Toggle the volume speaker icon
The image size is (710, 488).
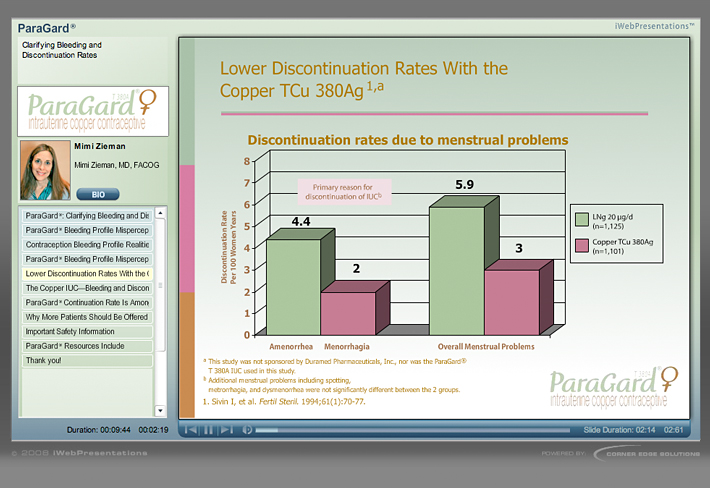click(247, 430)
